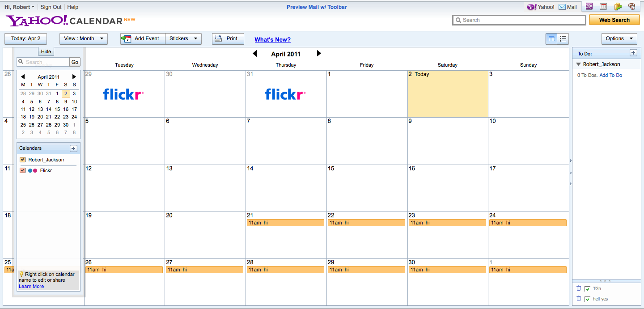Collapse the To Do panel with upper side arrow
This screenshot has width=644, height=309.
571,161
